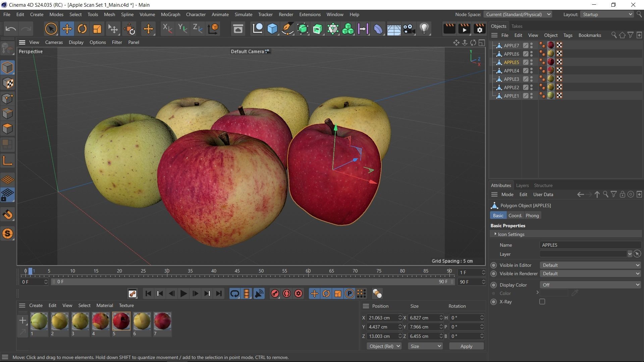The image size is (644, 362).
Task: Add a light object
Action: pos(424,29)
